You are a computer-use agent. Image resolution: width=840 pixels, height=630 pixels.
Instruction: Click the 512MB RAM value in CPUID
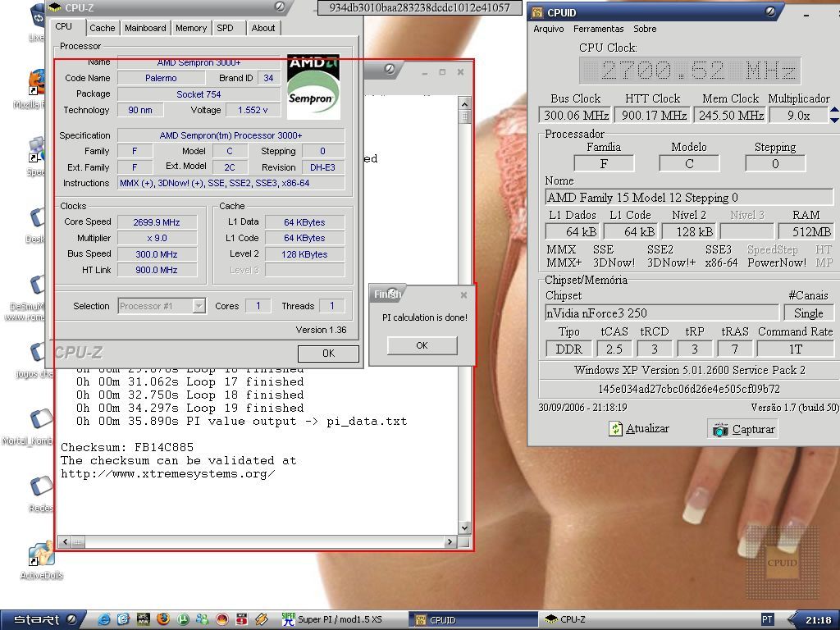[x=806, y=231]
